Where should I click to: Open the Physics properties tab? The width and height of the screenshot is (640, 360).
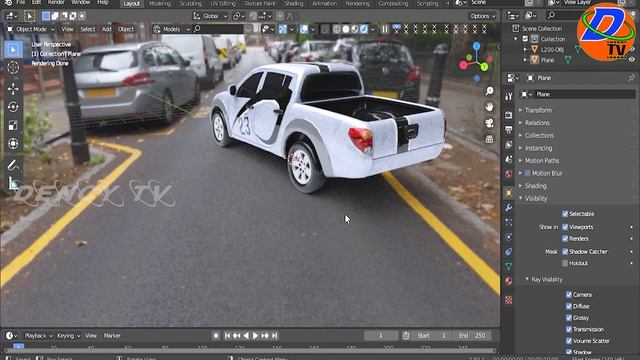pos(509,237)
